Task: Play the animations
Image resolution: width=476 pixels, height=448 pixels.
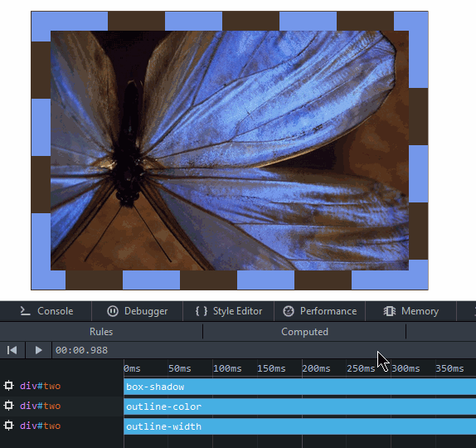Action: pyautogui.click(x=38, y=350)
